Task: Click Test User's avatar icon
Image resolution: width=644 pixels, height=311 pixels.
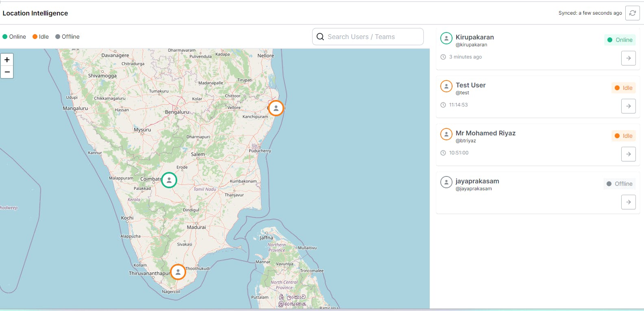Action: [446, 86]
